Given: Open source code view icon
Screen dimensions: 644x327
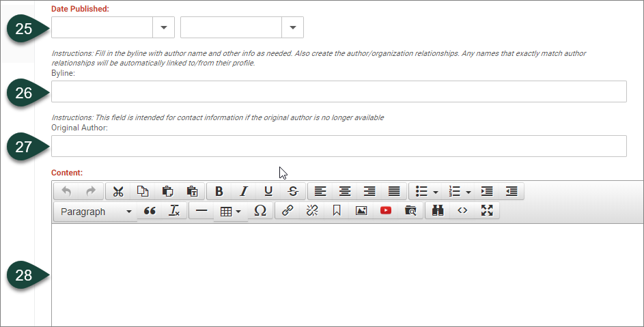Looking at the screenshot, I should click(x=462, y=211).
